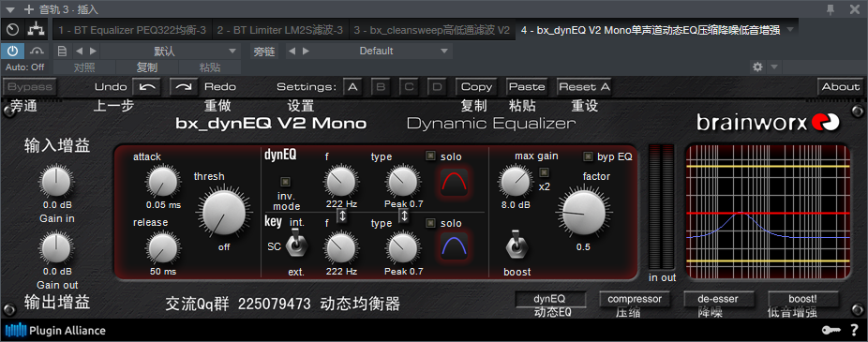The height and width of the screenshot is (342, 868).
Task: Click the EQ curve display graph
Action: coord(769,213)
